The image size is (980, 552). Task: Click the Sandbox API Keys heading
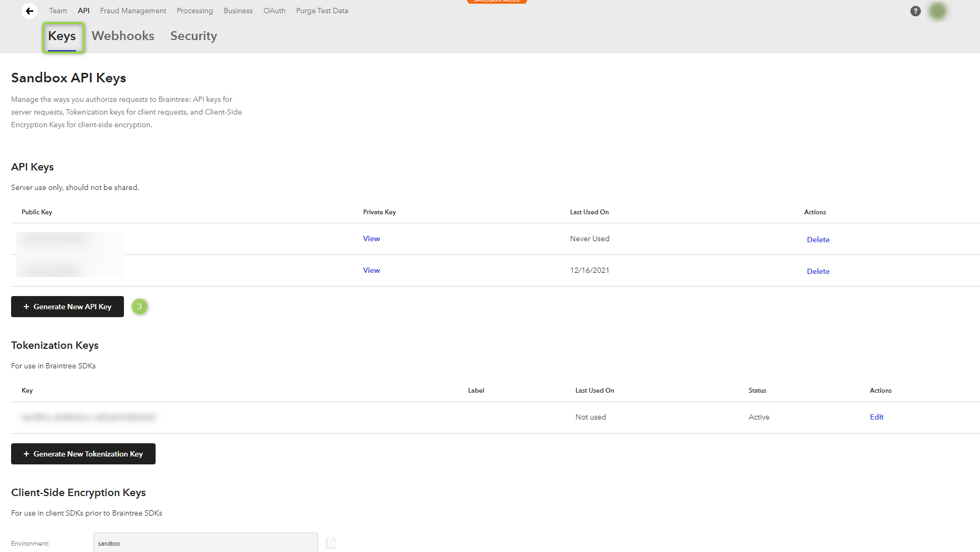coord(69,78)
